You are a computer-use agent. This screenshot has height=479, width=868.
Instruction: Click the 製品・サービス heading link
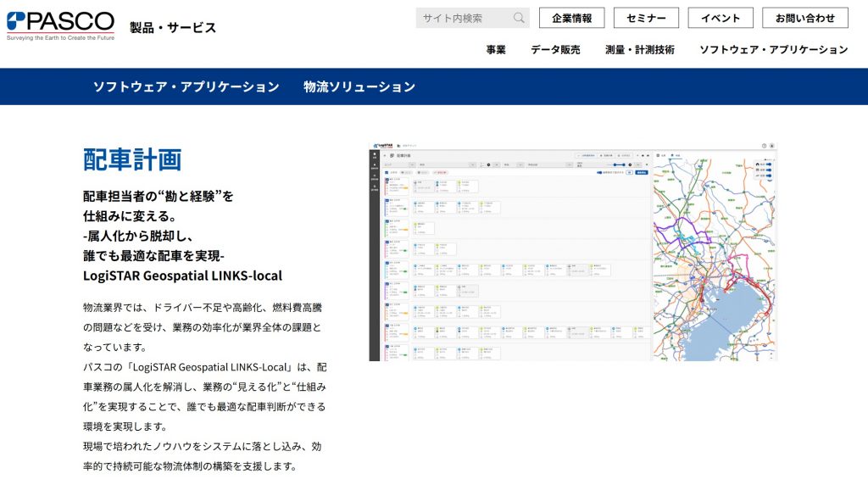tap(173, 27)
